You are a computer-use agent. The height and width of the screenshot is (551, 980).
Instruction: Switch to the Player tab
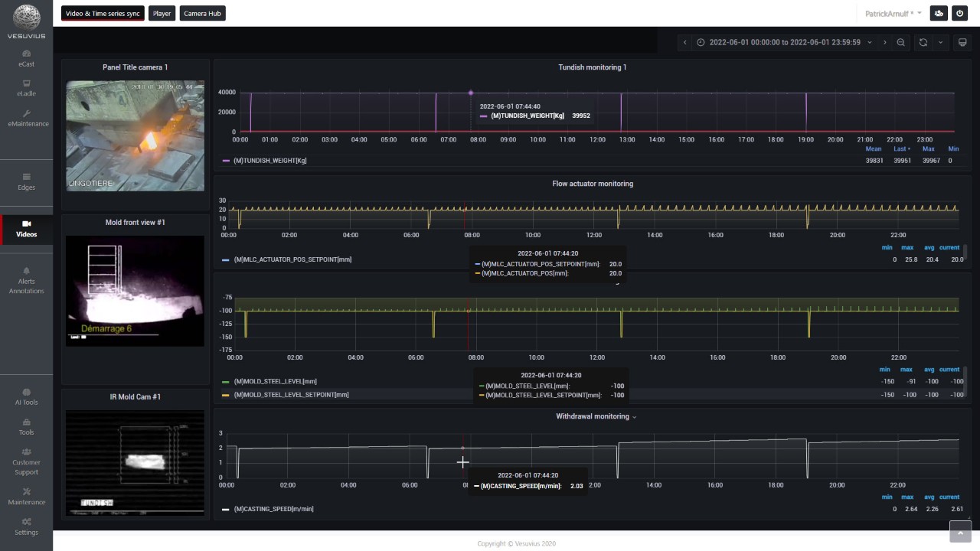click(162, 13)
